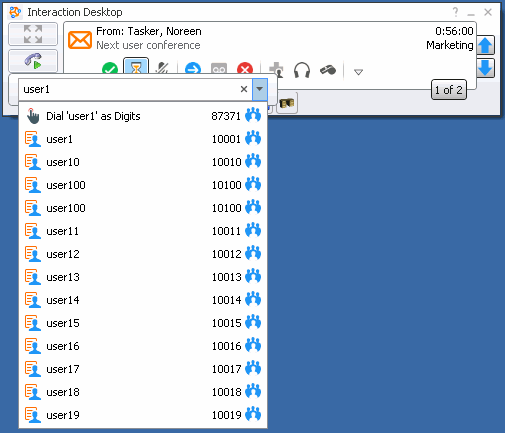Click the green checkmark Pickup icon
The image size is (505, 433).
pos(110,69)
